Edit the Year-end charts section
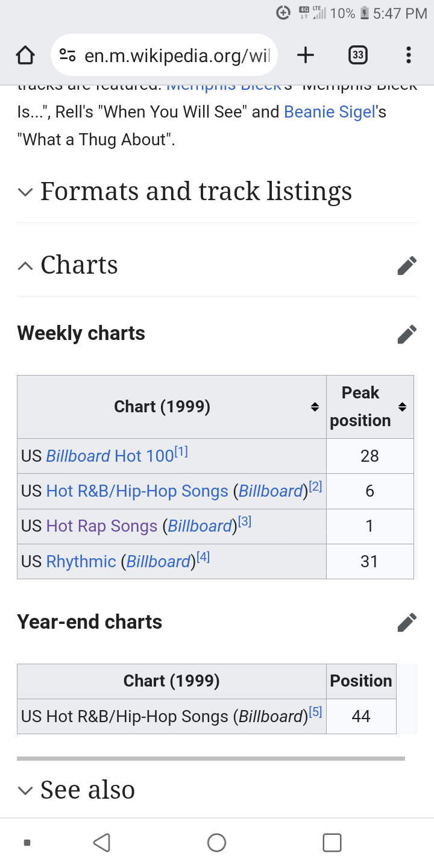Image resolution: width=434 pixels, height=868 pixels. click(x=407, y=622)
